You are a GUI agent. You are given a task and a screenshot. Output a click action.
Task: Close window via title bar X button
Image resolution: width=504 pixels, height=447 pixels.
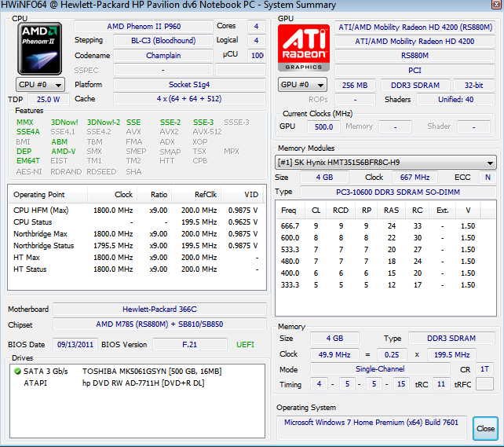pyautogui.click(x=497, y=5)
